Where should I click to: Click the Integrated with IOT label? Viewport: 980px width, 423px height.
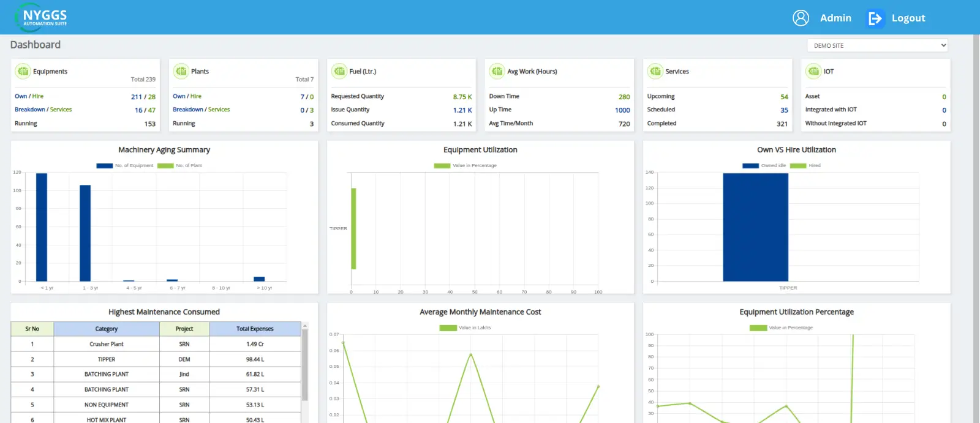point(831,110)
